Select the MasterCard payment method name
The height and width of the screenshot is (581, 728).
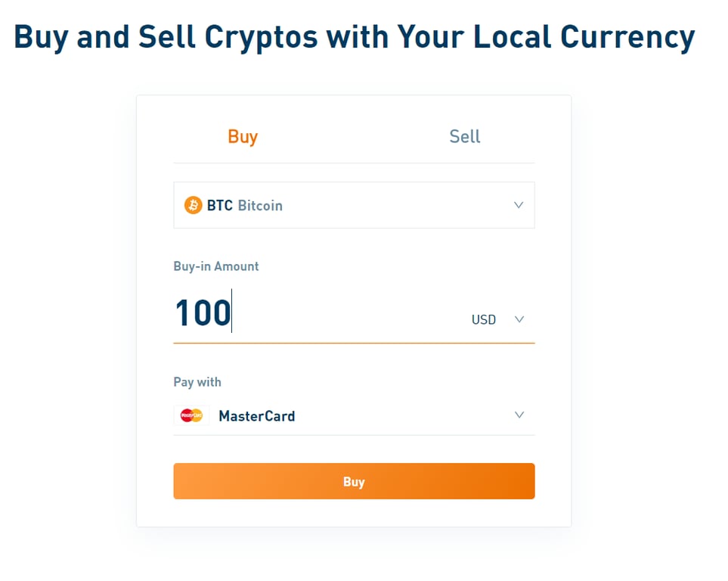tap(256, 416)
